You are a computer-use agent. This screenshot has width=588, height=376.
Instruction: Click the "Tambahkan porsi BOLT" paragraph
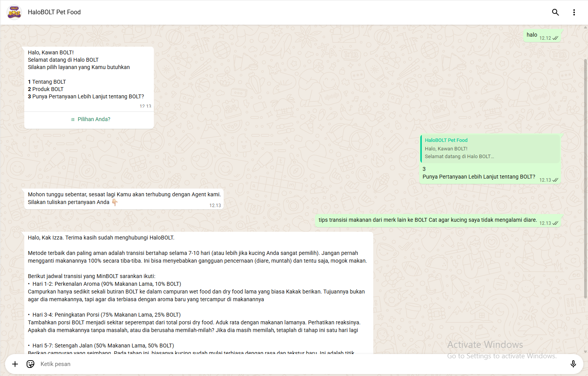[194, 326]
